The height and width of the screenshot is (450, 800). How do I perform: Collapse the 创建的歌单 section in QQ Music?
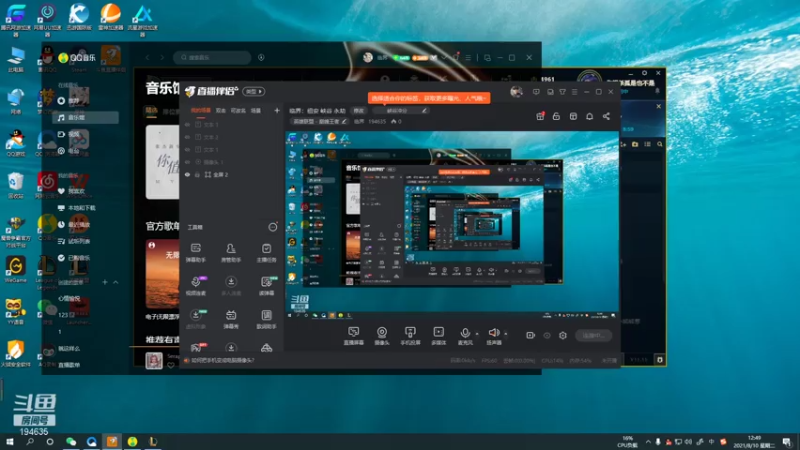tap(116, 282)
